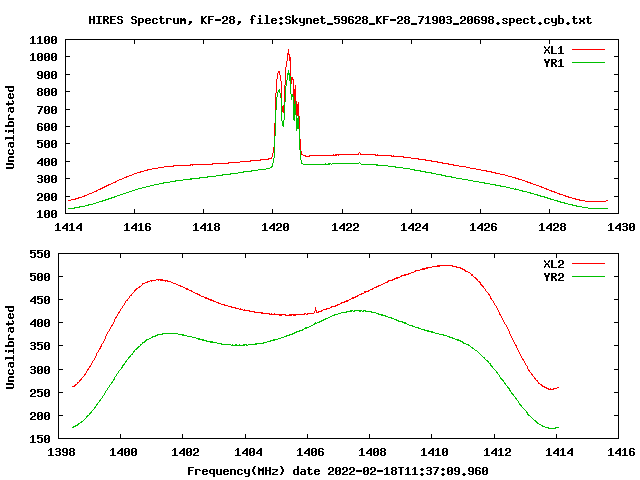
Task: Click the red XL2 legend line sample
Action: pos(588,264)
